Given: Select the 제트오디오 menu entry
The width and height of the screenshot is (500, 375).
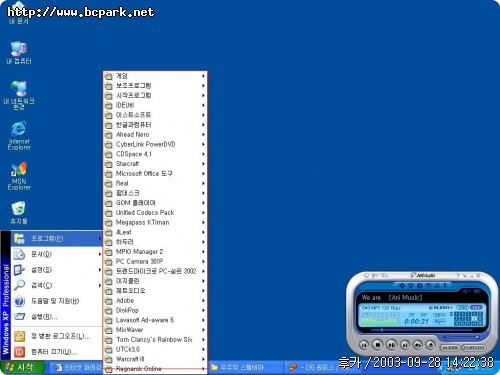Looking at the screenshot, I should [x=155, y=290].
